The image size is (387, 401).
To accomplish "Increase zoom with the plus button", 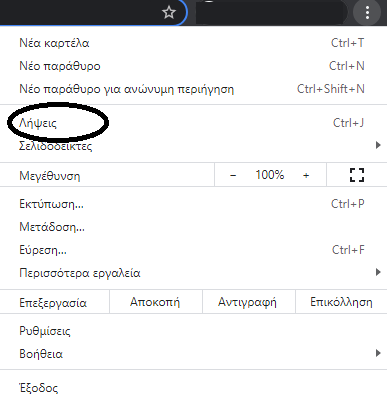I will coord(306,175).
